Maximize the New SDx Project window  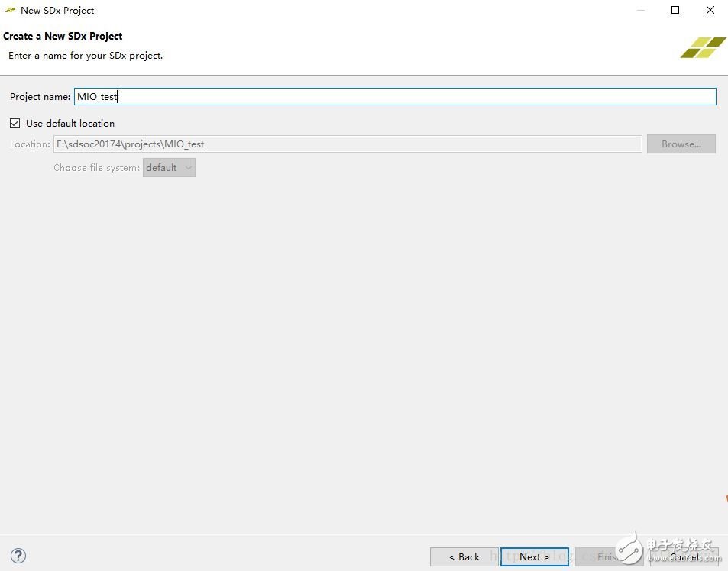675,10
